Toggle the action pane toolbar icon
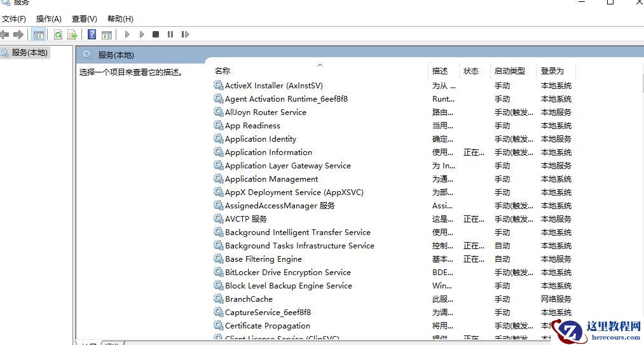644x345 pixels. 107,34
